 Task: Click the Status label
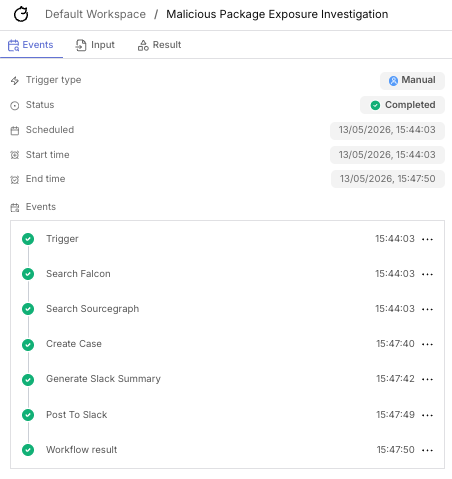tap(40, 105)
